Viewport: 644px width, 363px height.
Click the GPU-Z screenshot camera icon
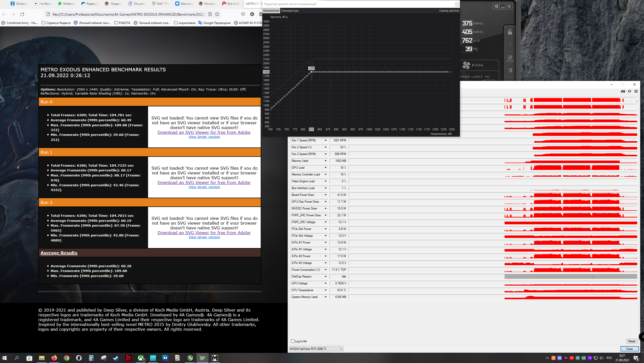(x=623, y=91)
